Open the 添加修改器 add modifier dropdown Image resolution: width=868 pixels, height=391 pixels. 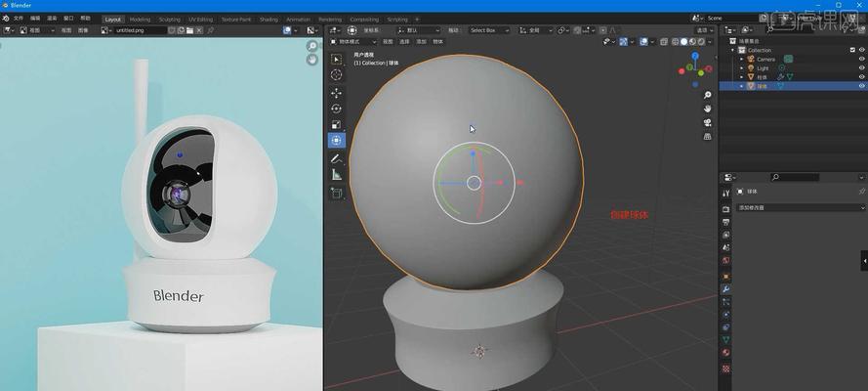801,207
